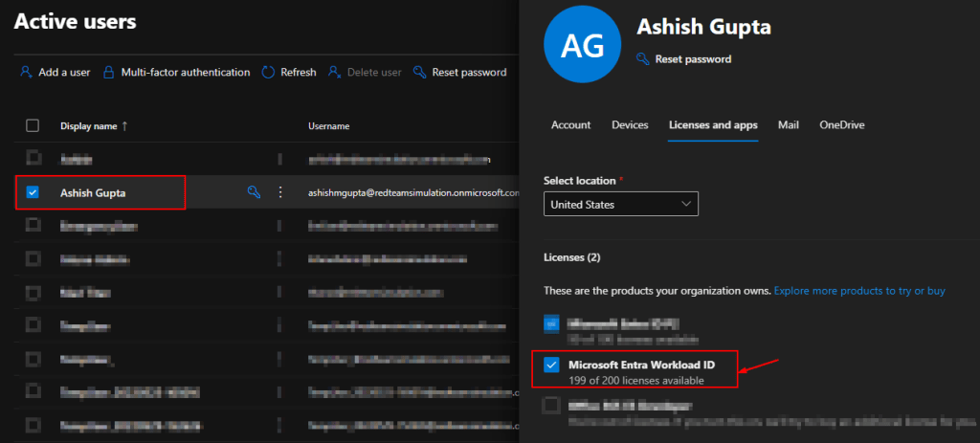Switch to the Account tab
Viewport: 980px width, 443px height.
570,124
